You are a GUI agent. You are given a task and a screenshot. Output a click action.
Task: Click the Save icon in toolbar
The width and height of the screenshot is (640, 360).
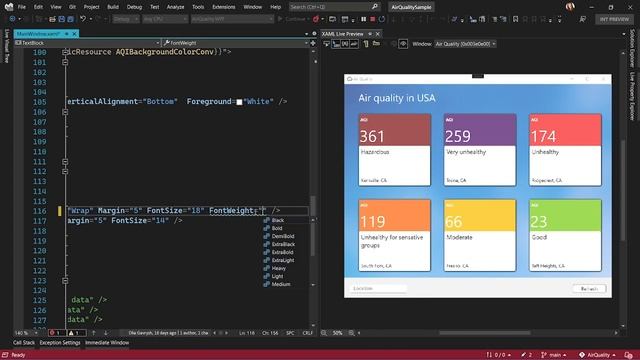click(x=62, y=19)
